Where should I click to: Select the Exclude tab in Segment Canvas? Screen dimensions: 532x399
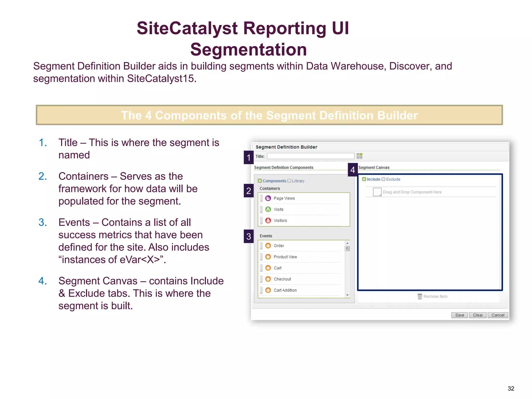point(391,179)
